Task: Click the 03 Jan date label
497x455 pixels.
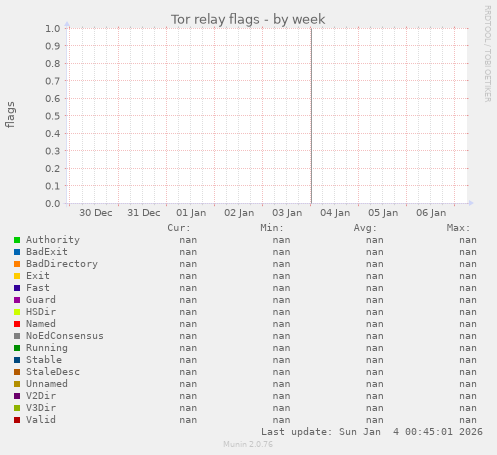Action: point(287,213)
